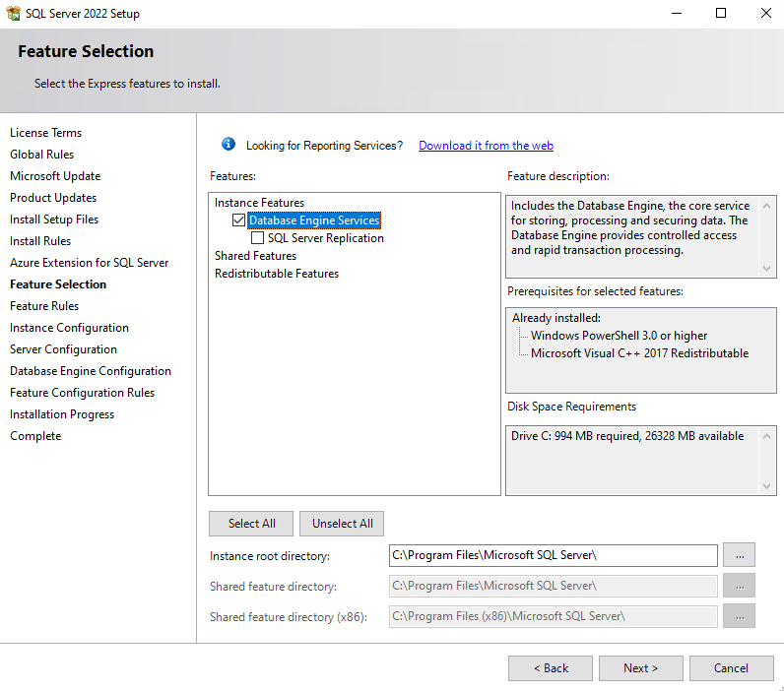The width and height of the screenshot is (784, 691).
Task: Select the SQL Server Replication feature label
Action: pyautogui.click(x=325, y=238)
